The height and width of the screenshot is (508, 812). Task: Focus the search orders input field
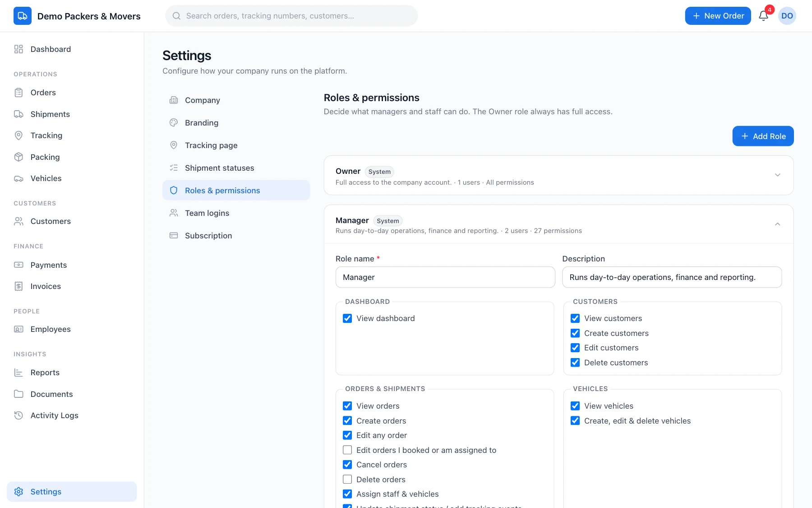pyautogui.click(x=291, y=16)
